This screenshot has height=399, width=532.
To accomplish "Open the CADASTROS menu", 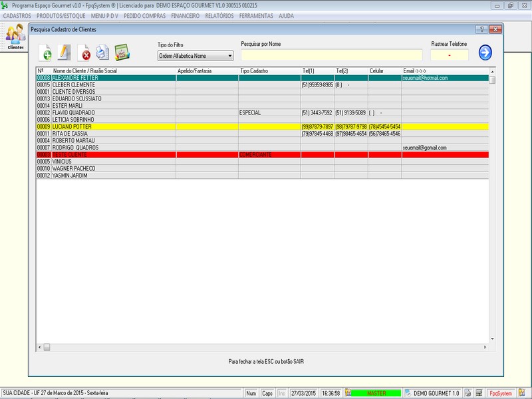I will pos(17,15).
